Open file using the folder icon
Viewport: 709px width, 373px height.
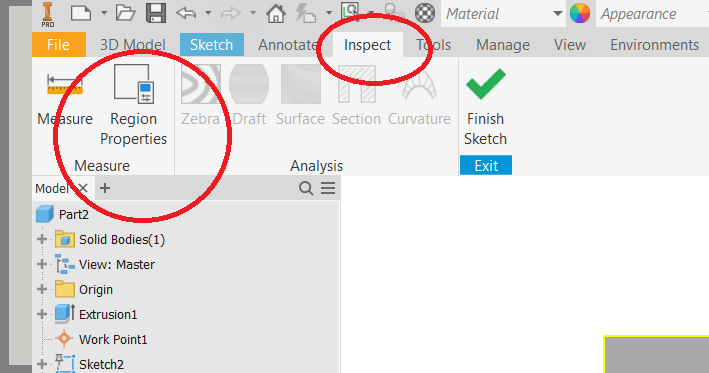tap(125, 13)
